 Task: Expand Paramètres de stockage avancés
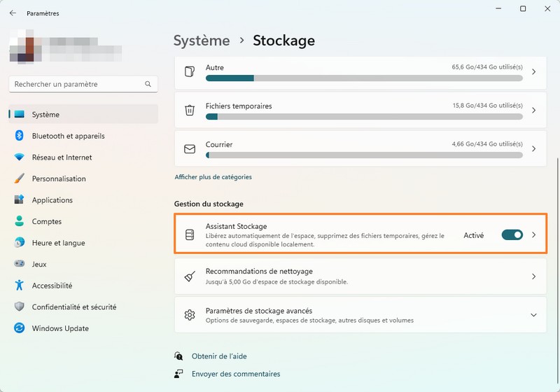click(x=533, y=315)
